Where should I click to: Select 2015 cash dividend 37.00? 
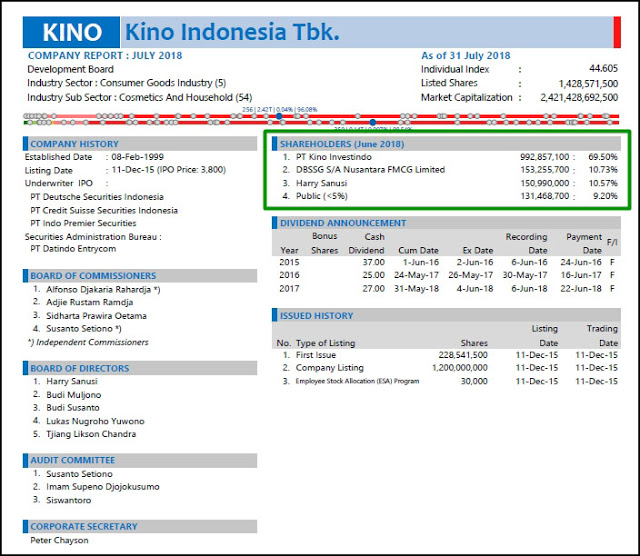[x=373, y=262]
